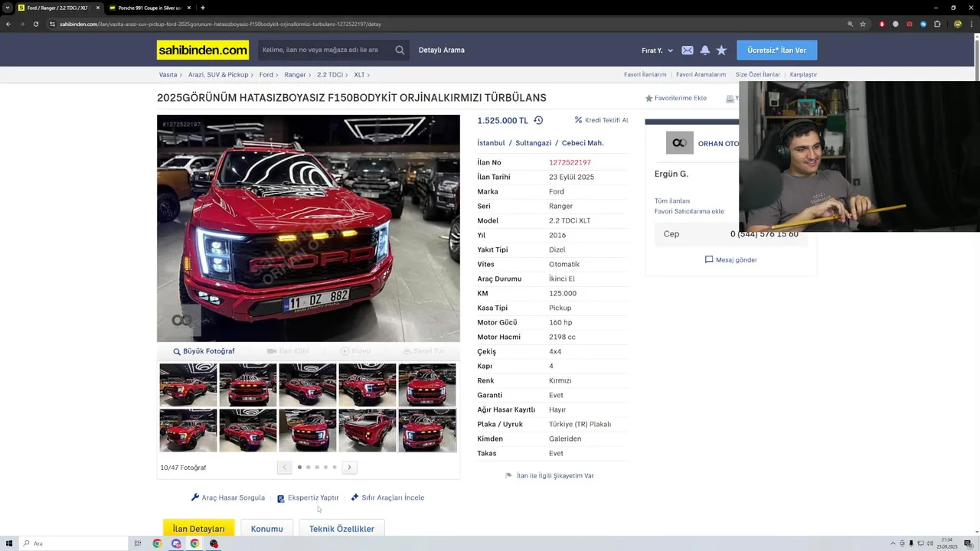Expand the Fırat Y. account dropdown
The width and height of the screenshot is (980, 551).
click(657, 51)
